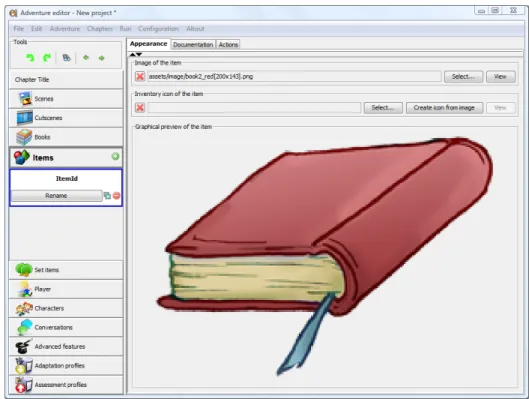Minimize the Adventure editor window
Viewport: 529px width, 399px height.
tap(481, 11)
